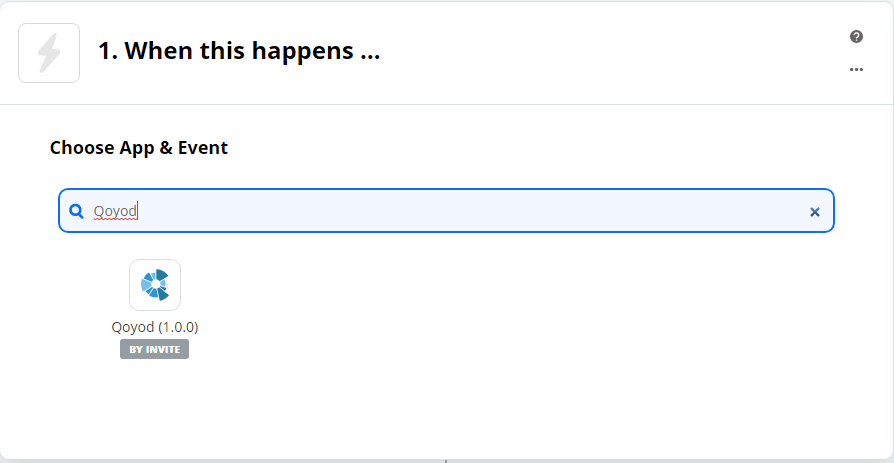
Task: Open the help question mark icon
Action: point(856,37)
